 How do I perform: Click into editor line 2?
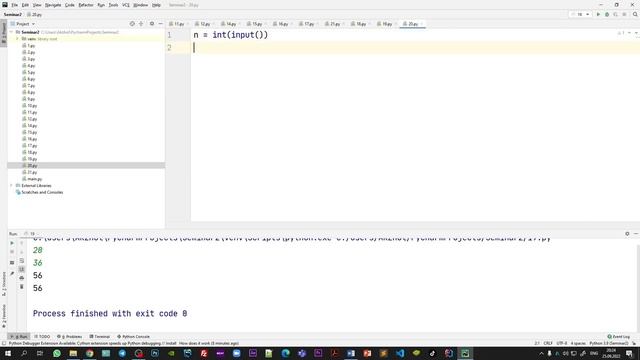(x=414, y=48)
